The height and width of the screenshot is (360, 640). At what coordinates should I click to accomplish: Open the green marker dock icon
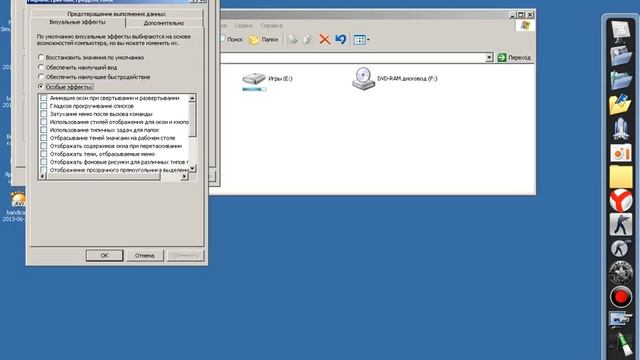[x=622, y=344]
